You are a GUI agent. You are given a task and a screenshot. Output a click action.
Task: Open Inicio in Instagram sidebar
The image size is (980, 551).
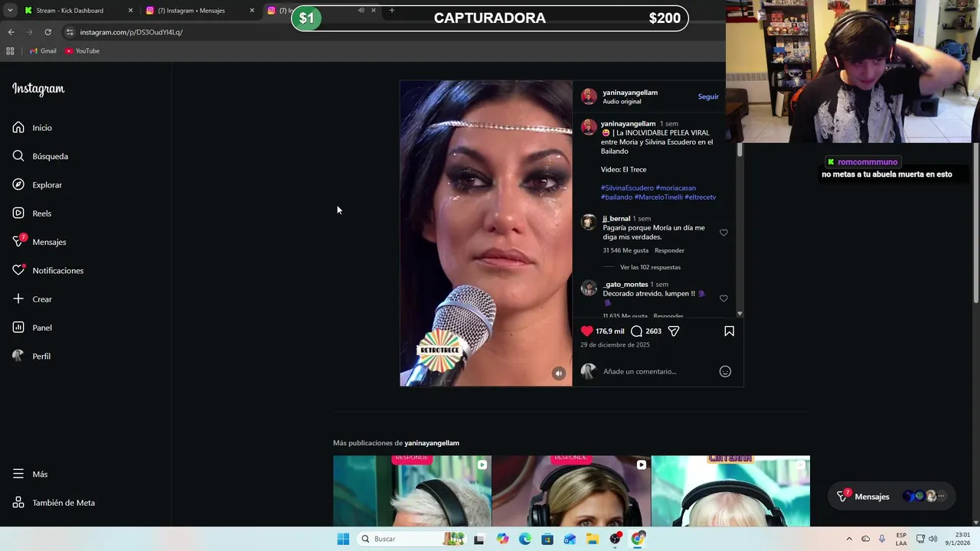(32, 128)
